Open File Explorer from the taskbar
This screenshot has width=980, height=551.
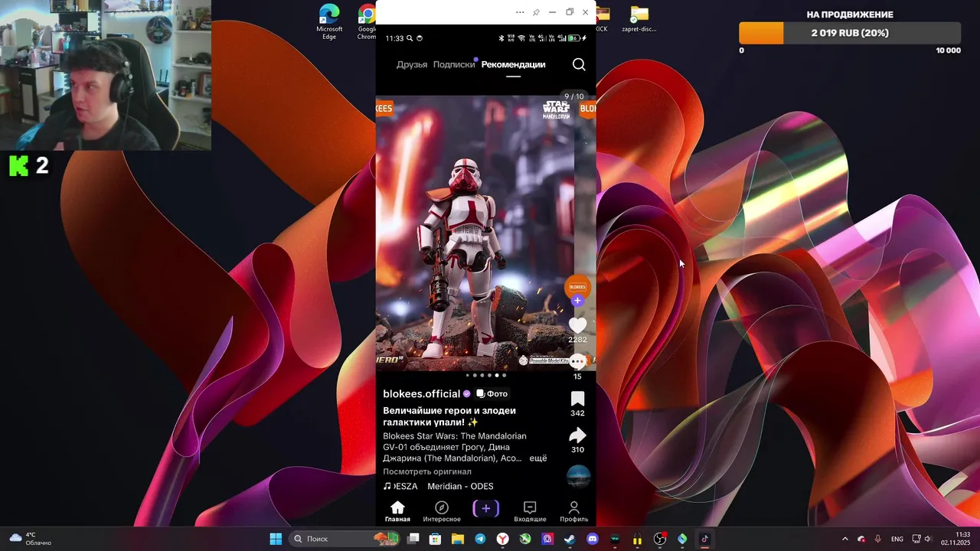[x=457, y=539]
